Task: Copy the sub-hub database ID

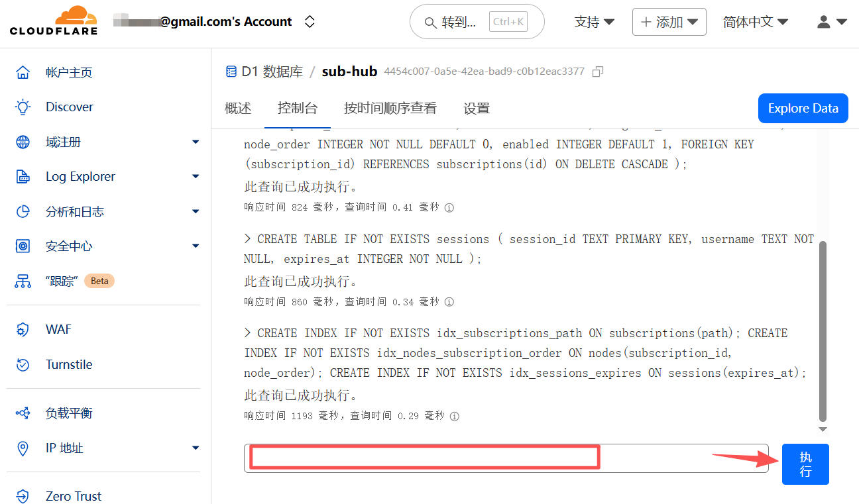Action: coord(598,72)
